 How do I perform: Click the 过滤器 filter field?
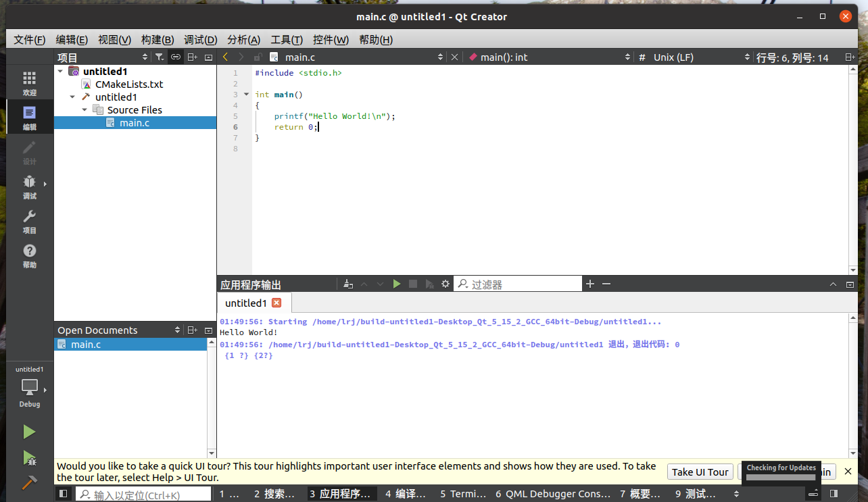click(x=517, y=284)
